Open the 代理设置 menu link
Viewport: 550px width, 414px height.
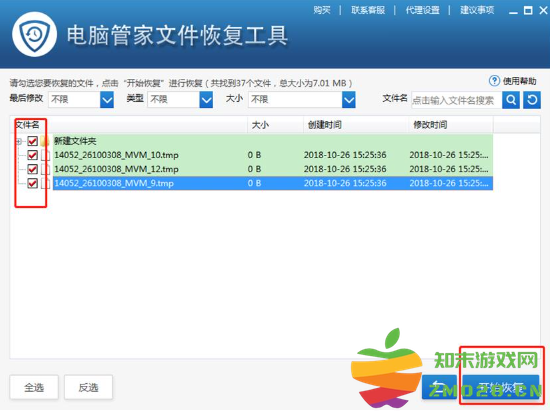(423, 10)
